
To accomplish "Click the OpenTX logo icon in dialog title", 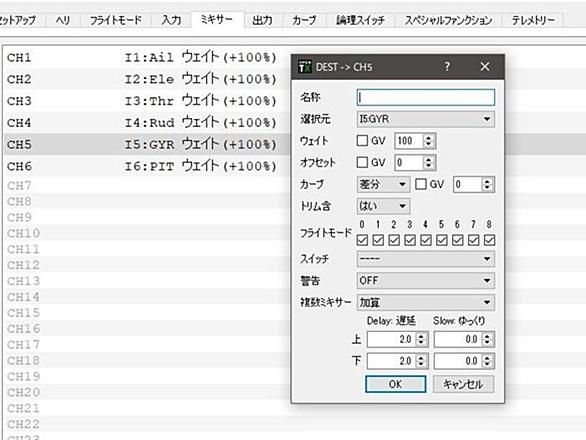I will (305, 67).
